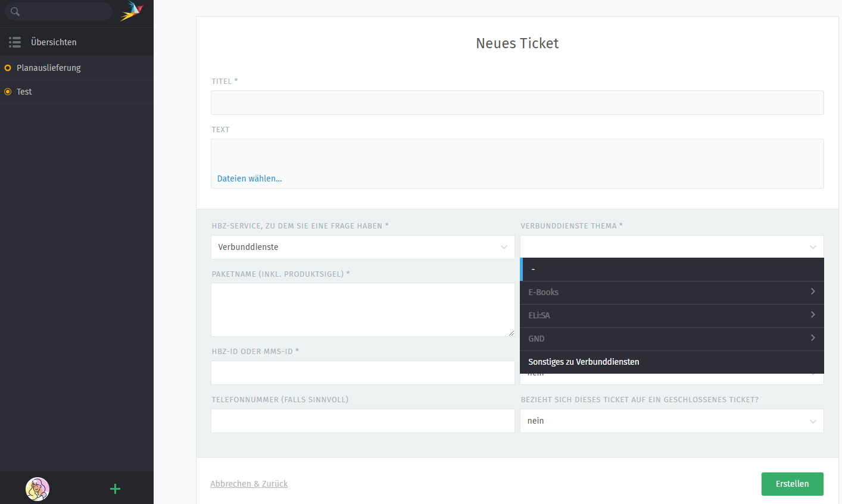The image size is (842, 504).
Task: Click the green plus new-ticket icon
Action: tap(116, 489)
